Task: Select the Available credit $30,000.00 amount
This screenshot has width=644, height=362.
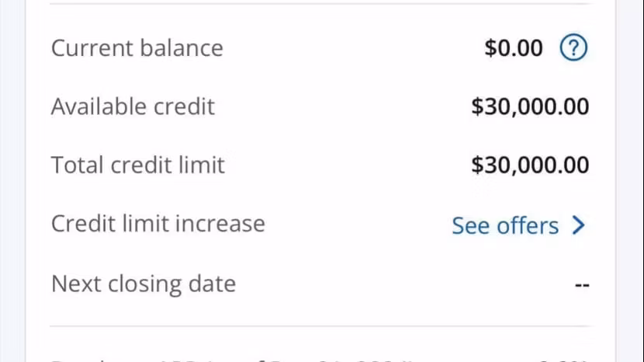Action: pyautogui.click(x=530, y=106)
